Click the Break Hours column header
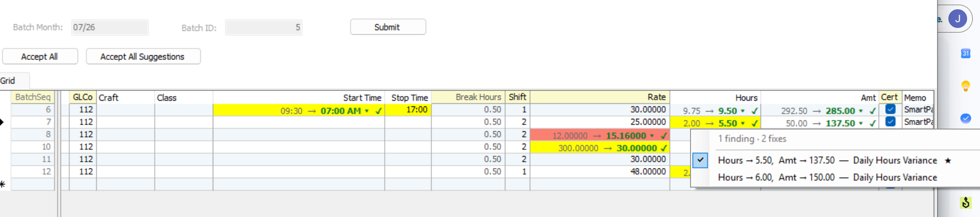 pyautogui.click(x=468, y=97)
